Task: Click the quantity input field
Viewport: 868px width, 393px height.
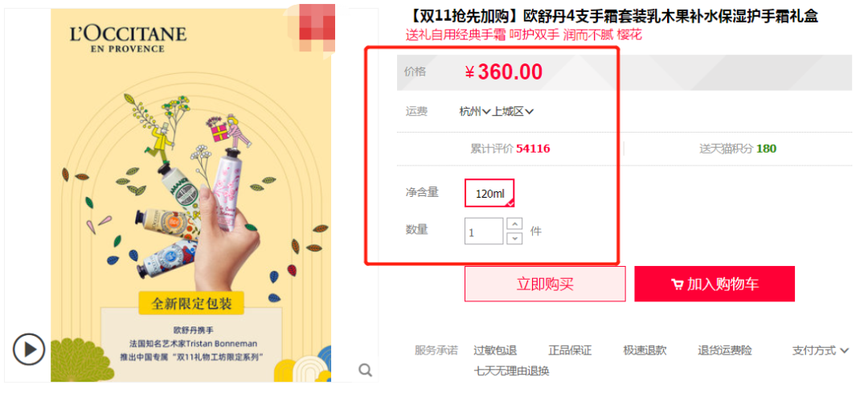Action: [x=484, y=231]
